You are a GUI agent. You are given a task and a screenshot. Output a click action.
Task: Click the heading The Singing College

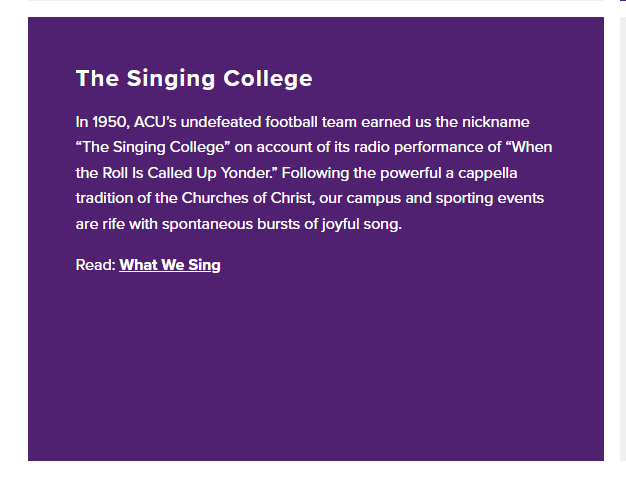[x=194, y=79]
